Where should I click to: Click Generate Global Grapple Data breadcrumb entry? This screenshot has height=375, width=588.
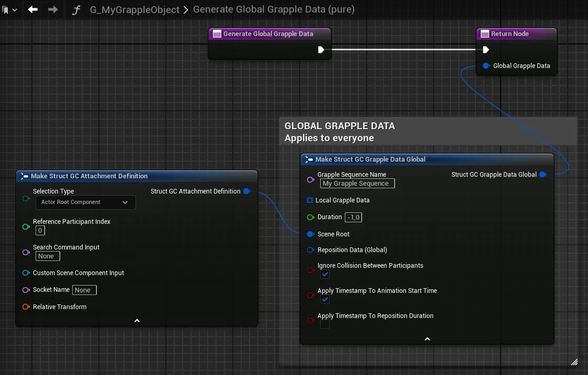pyautogui.click(x=274, y=9)
